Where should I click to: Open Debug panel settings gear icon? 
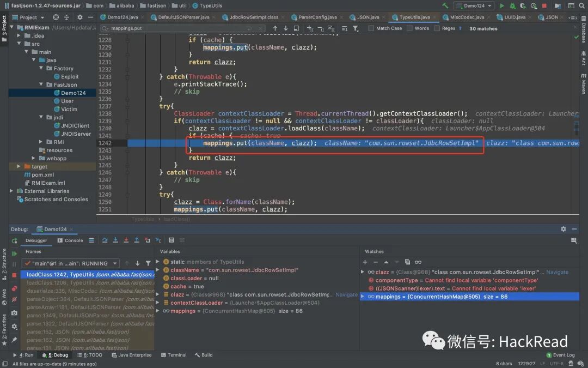pos(563,228)
